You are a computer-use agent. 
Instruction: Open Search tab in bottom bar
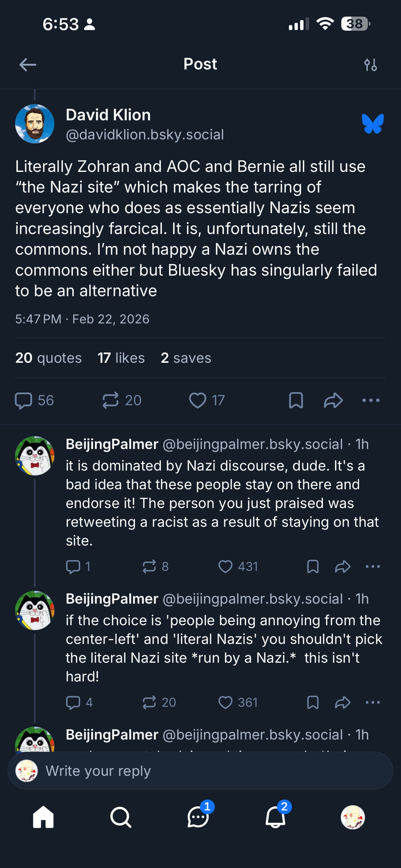point(121,818)
